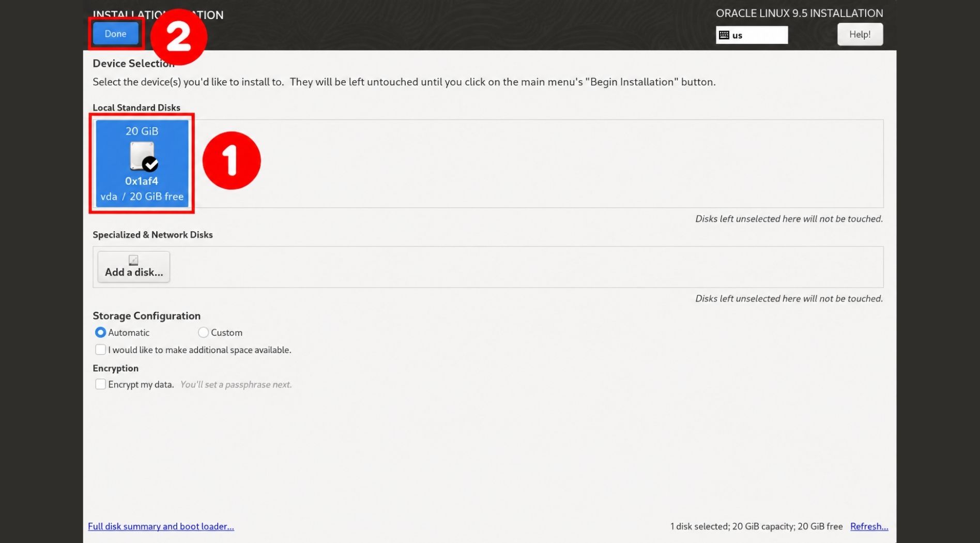Enable make additional space available checkbox
The height and width of the screenshot is (543, 980).
(100, 350)
